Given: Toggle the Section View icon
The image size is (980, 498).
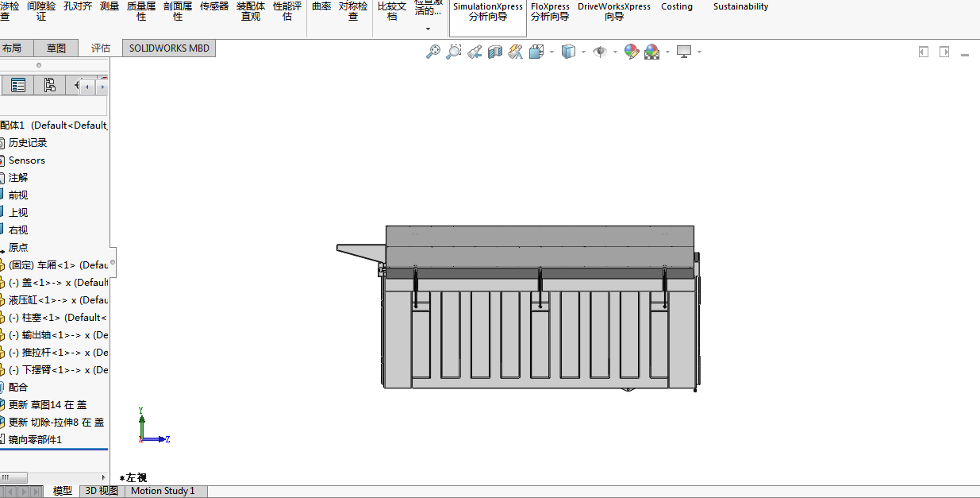Looking at the screenshot, I should tap(495, 52).
